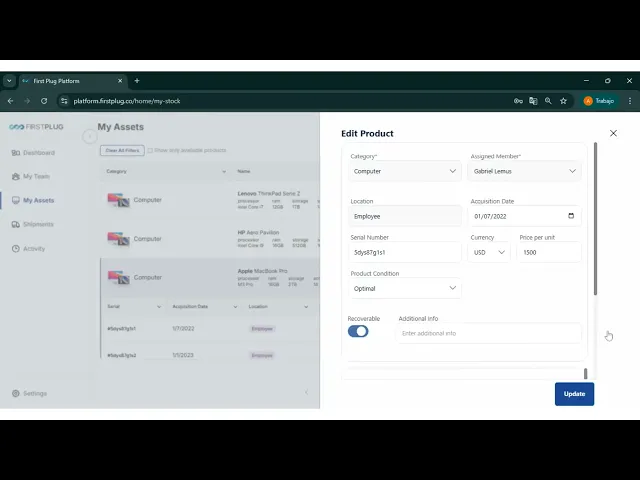Click the HP row computer thumbnail
Screen dimensions: 640x480
pos(118,239)
